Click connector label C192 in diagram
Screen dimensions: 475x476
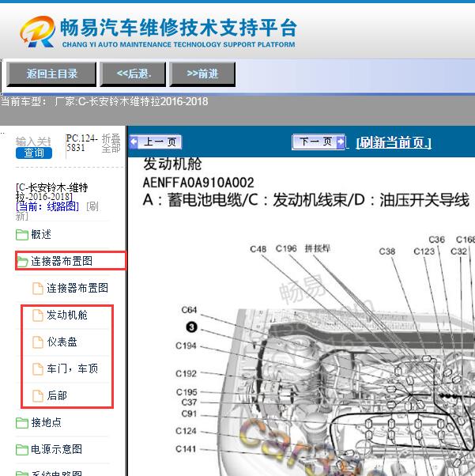tap(186, 374)
